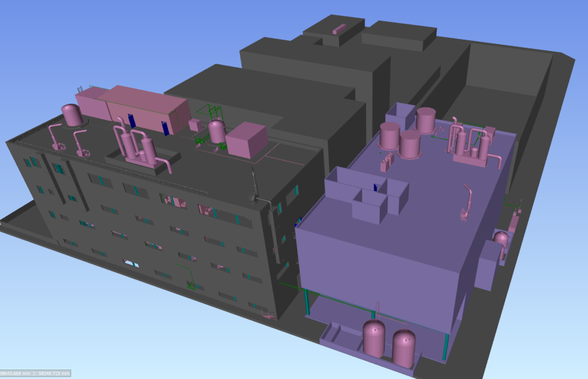Pick the twin-cylinder pink scrubber on the gray roof
The height and width of the screenshot is (379, 588).
point(137,147)
